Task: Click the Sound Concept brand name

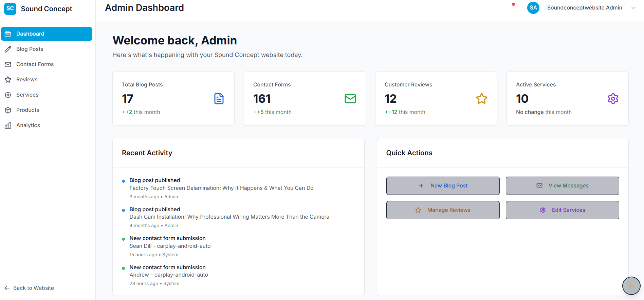Action: tap(47, 9)
